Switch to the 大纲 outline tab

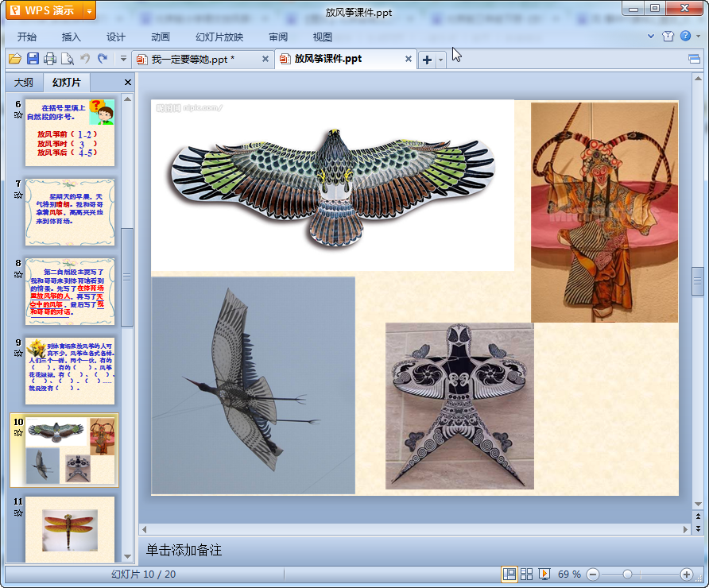coord(24,83)
